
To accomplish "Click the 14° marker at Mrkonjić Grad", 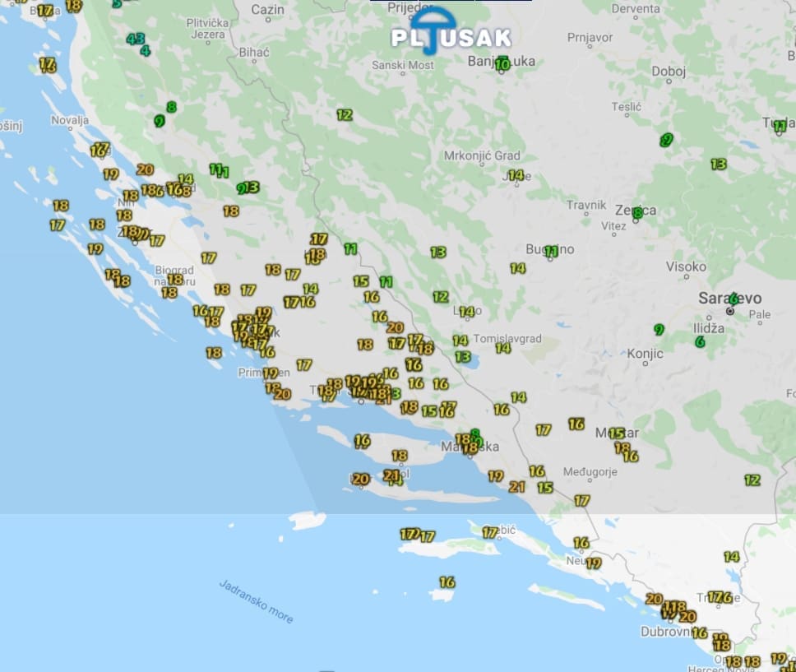I will 516,175.
